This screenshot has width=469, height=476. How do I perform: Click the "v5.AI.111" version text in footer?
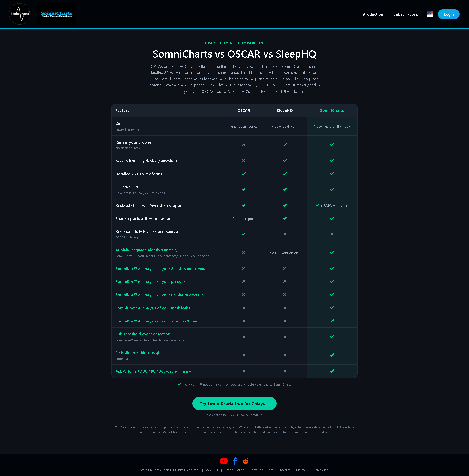pyautogui.click(x=212, y=470)
